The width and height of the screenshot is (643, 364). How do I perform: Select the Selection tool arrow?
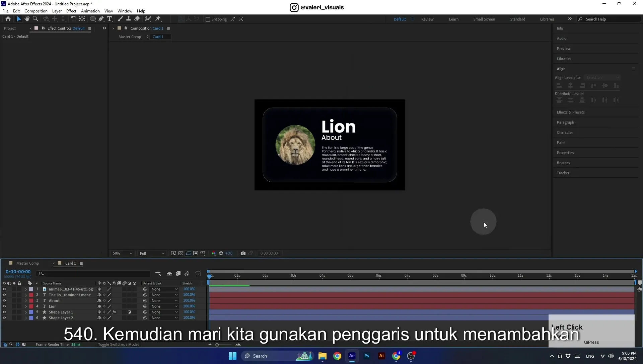[x=19, y=19]
